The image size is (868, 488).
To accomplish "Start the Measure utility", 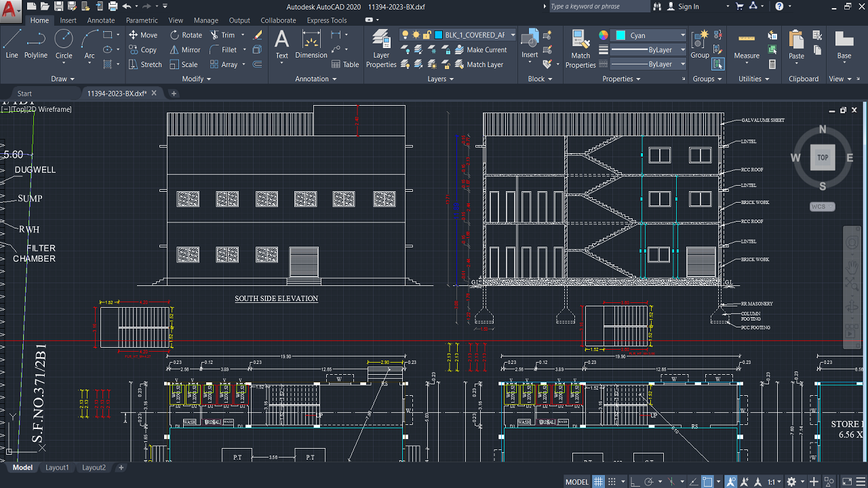I will (747, 45).
